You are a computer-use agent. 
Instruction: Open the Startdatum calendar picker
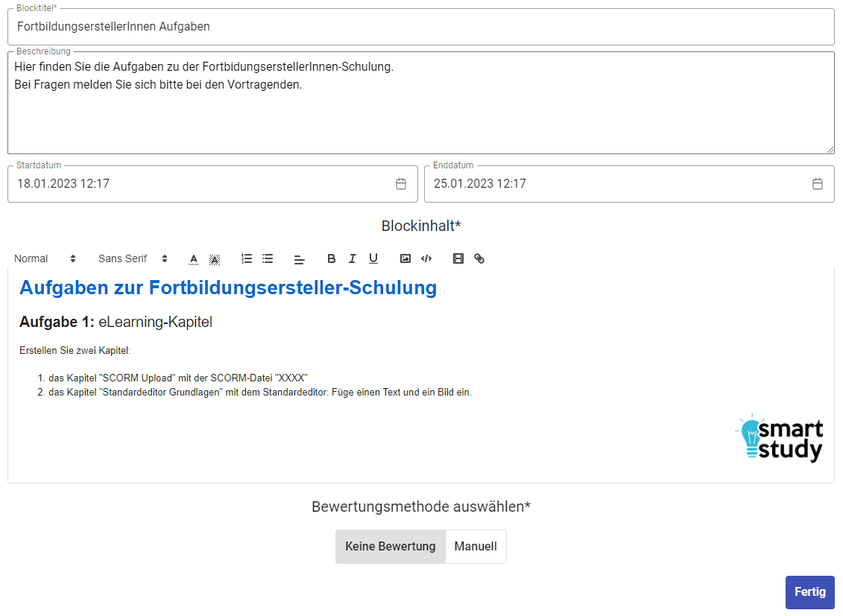tap(401, 184)
